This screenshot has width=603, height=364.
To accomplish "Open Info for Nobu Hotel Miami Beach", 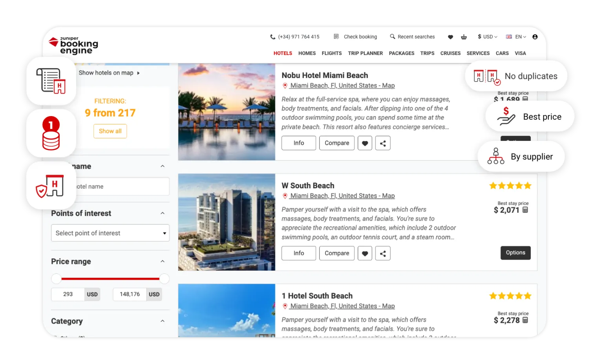I will pos(299,143).
